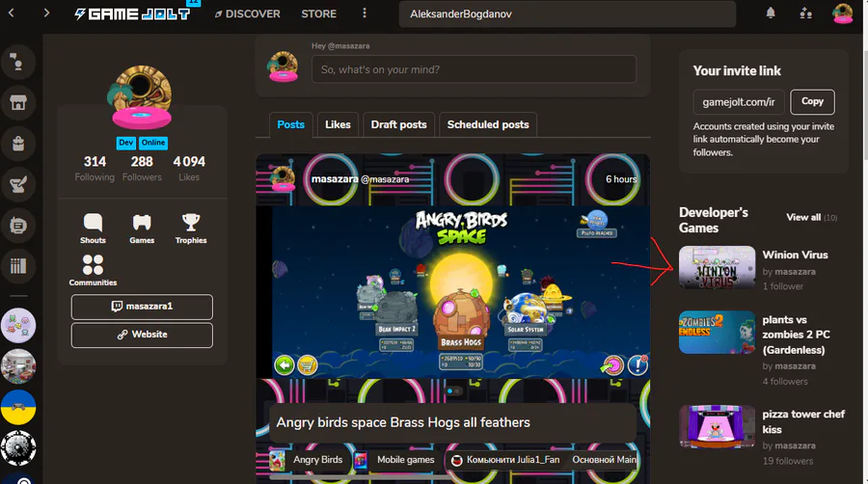Open the blue and yellow flag community
This screenshot has width=868, height=484.
pyautogui.click(x=18, y=407)
